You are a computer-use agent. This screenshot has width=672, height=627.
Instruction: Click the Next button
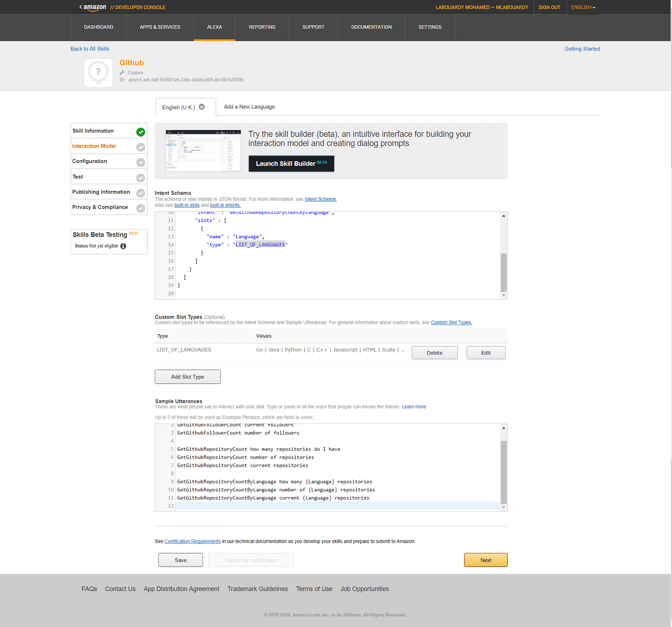tap(486, 560)
